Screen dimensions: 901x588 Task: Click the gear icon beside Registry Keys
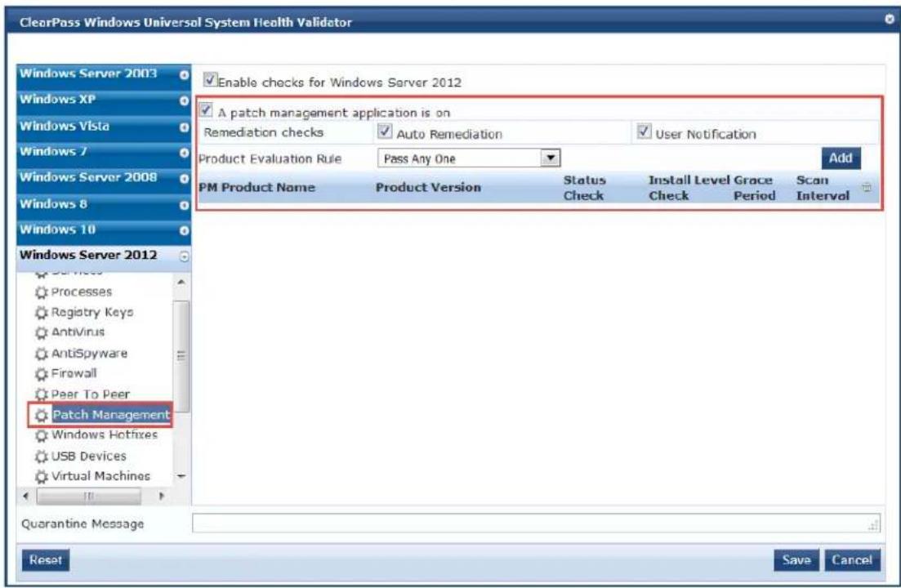click(42, 313)
